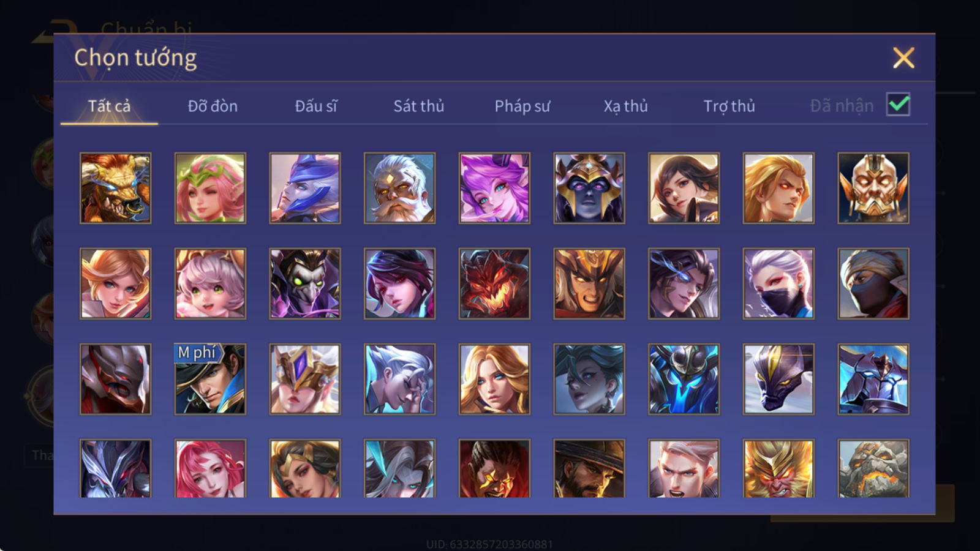Screen dimensions: 980x551
Task: Choose the blonde woman with blue eyes
Action: click(x=494, y=379)
